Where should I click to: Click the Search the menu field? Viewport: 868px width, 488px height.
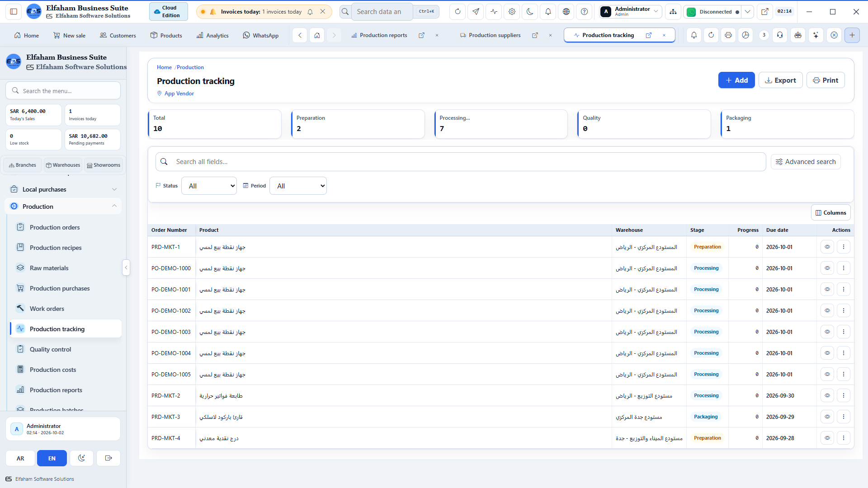point(63,91)
